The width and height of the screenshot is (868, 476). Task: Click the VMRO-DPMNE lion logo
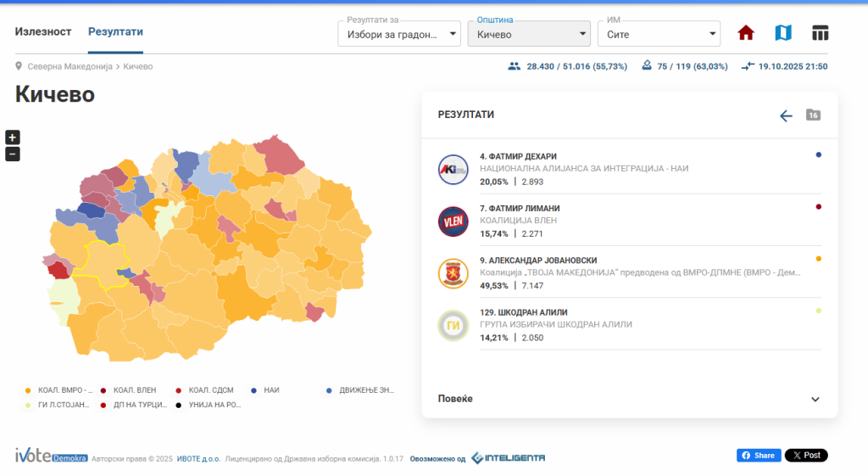453,273
